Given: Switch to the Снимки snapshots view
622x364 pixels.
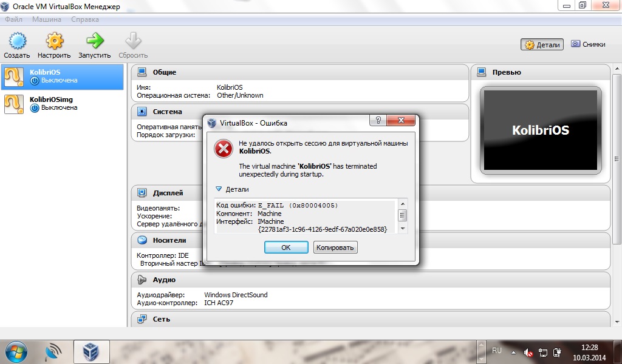Looking at the screenshot, I should (x=588, y=44).
